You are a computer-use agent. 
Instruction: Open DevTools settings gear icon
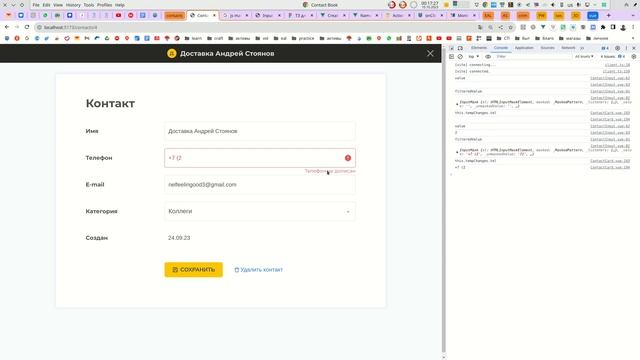(617, 48)
